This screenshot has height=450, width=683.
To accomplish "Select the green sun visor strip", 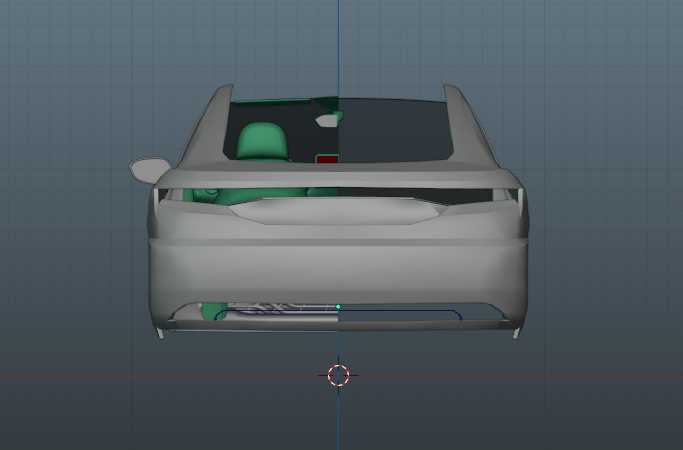I will coord(272,102).
